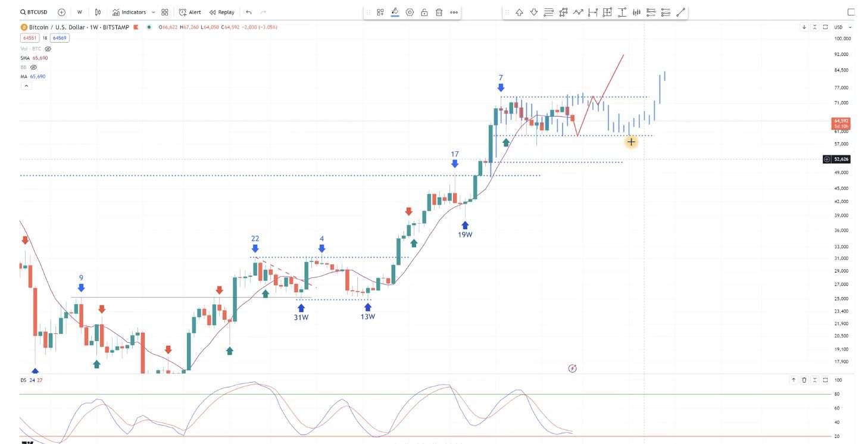This screenshot has height=444, width=868.
Task: Click the plus icon beside 52,626 price
Action: 827,160
